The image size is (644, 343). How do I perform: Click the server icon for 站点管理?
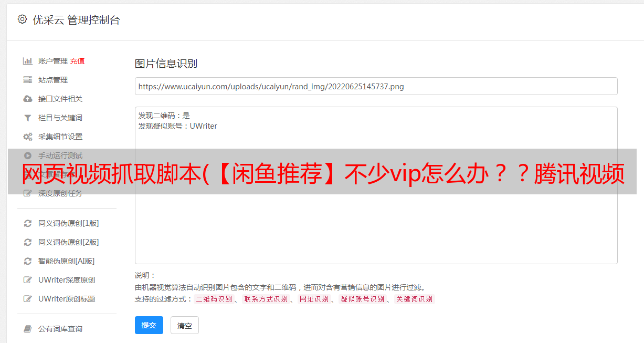click(x=28, y=80)
